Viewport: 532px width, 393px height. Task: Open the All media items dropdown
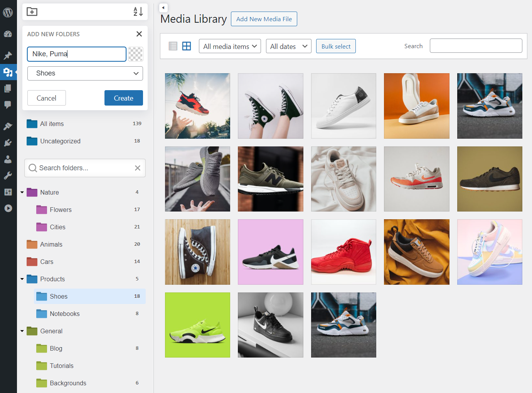pyautogui.click(x=230, y=46)
